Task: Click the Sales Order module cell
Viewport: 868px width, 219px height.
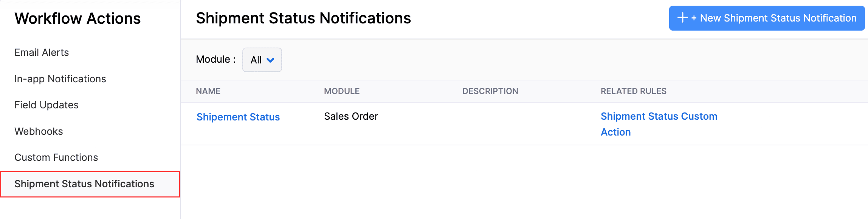Action: tap(351, 116)
